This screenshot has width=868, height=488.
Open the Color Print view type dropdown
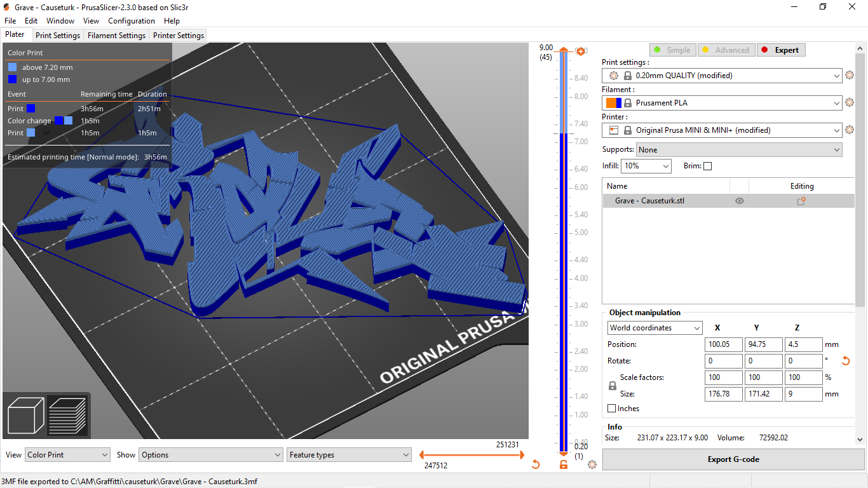pyautogui.click(x=67, y=455)
